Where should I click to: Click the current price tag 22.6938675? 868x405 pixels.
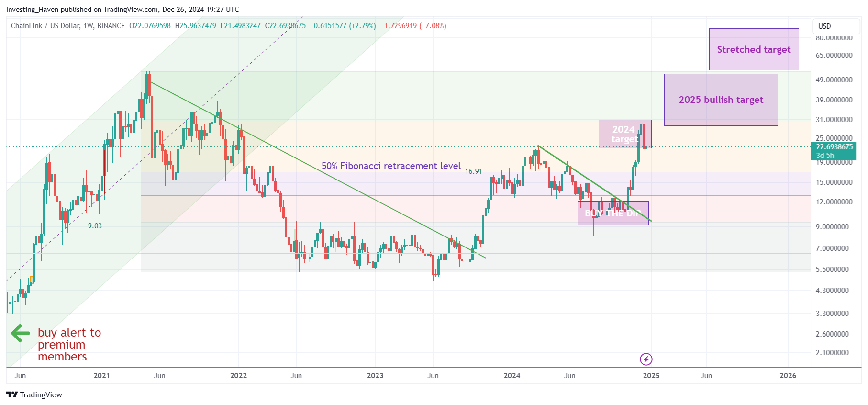coord(834,147)
